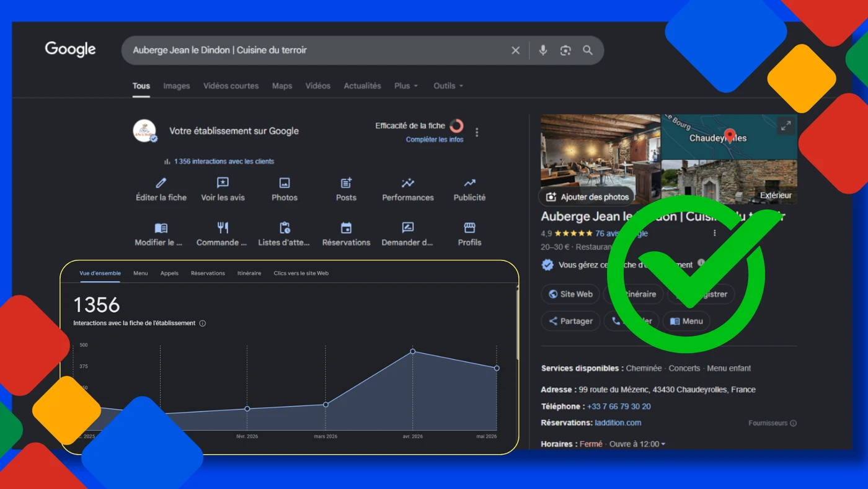
Task: Switch to the Images tab
Action: click(177, 86)
